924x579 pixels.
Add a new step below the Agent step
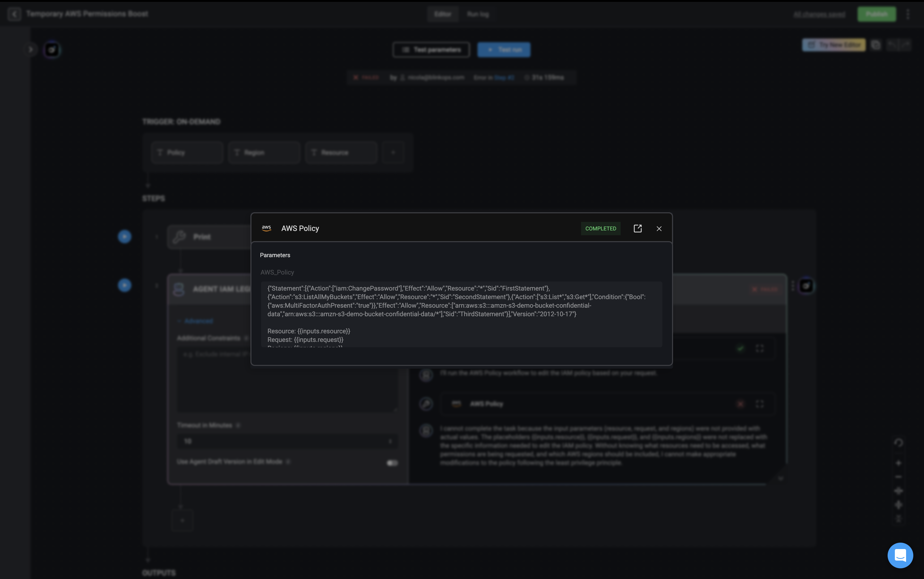182,520
